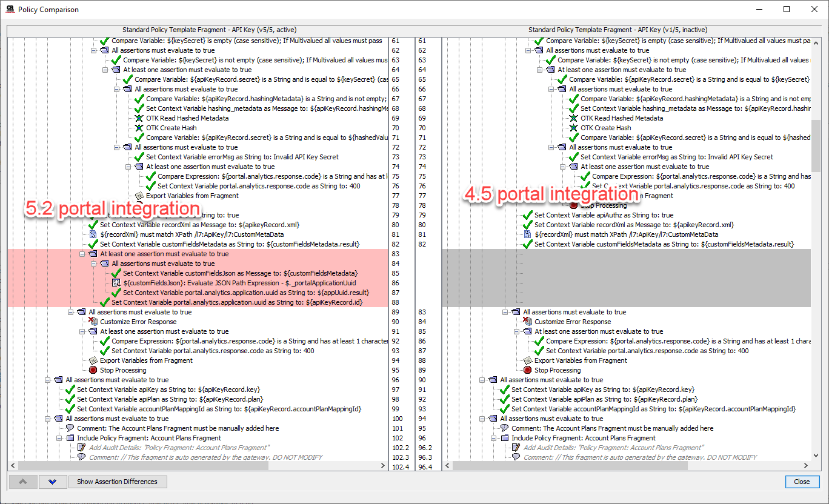Click OTK Read Hashed Metadata icon in v5/5 pane
829x504 pixels.
pyautogui.click(x=139, y=118)
